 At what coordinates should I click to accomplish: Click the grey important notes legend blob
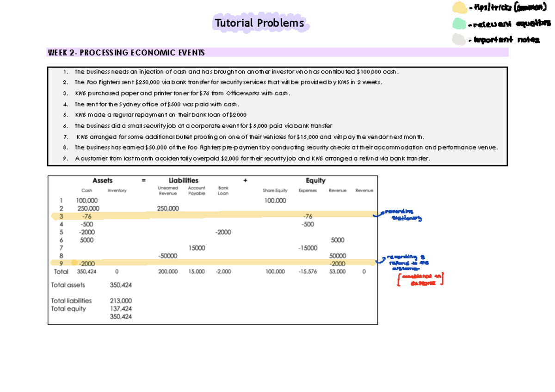pos(460,40)
